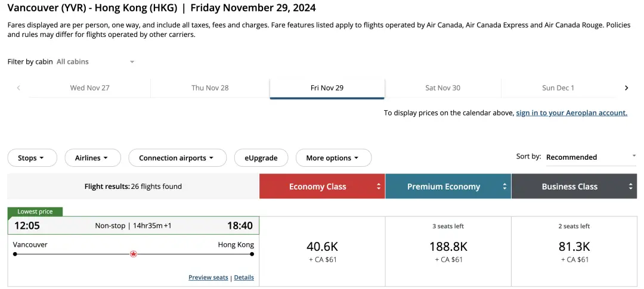Expand the Stops filter
The height and width of the screenshot is (289, 644).
click(32, 158)
